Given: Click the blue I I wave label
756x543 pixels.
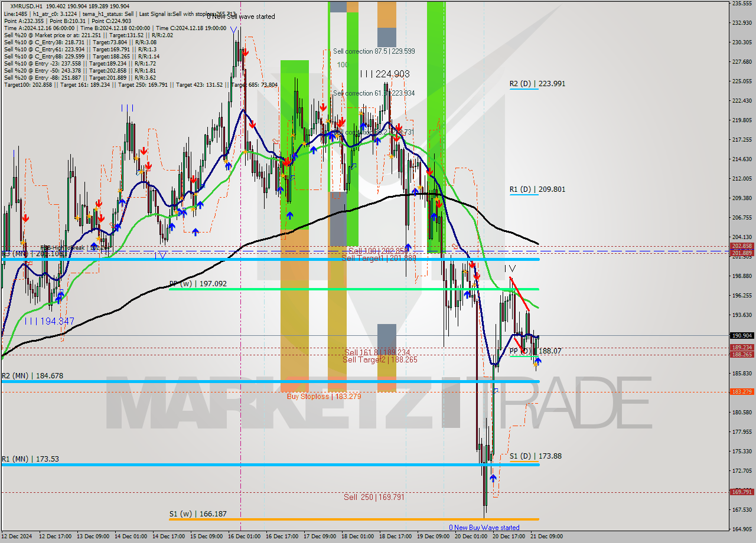Looking at the screenshot, I should tap(127, 108).
